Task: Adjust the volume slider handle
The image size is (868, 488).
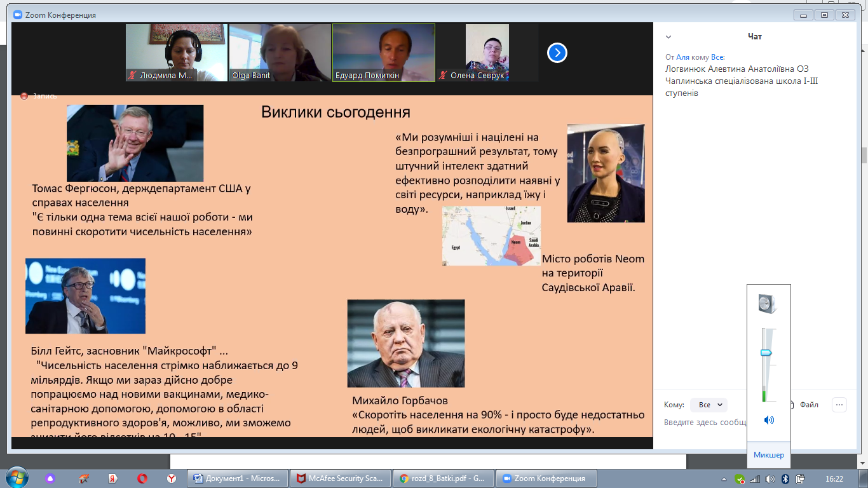Action: click(x=766, y=352)
